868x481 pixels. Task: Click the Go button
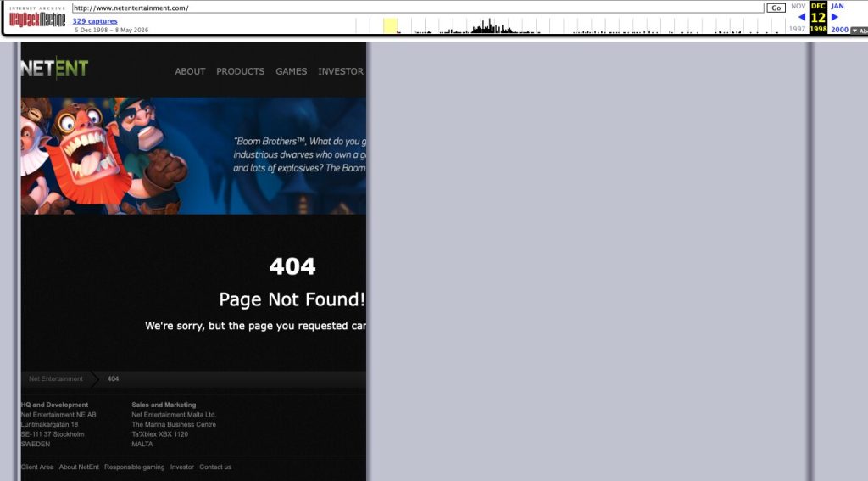[x=776, y=8]
